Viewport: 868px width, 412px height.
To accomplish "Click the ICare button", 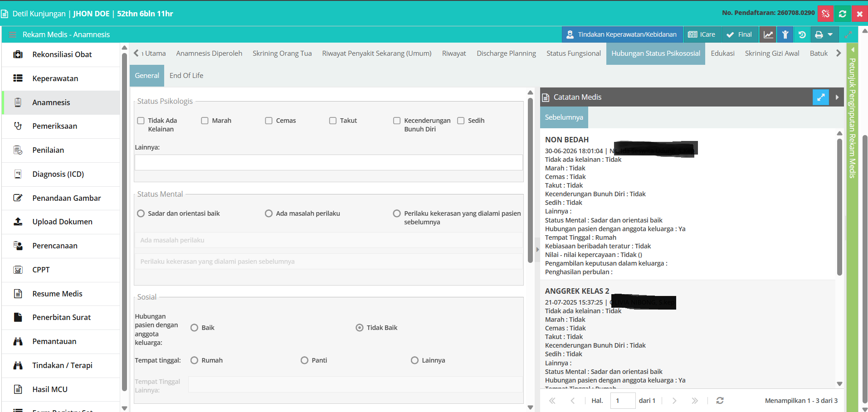I will pyautogui.click(x=702, y=34).
